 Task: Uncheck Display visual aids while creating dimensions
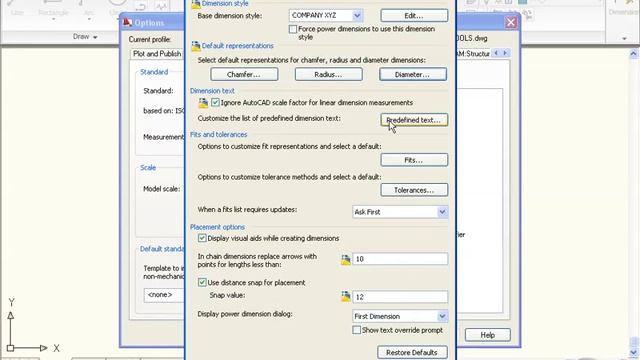coord(202,238)
